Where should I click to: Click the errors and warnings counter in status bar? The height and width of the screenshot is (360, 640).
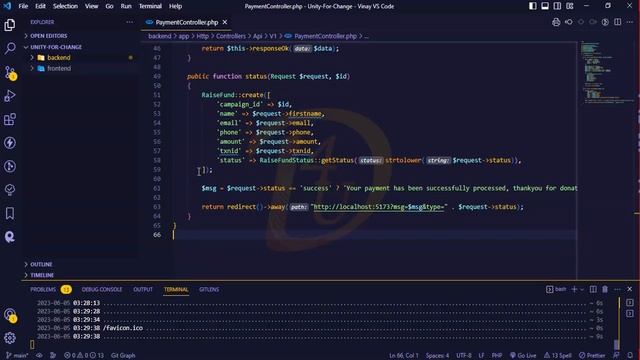pos(84,356)
